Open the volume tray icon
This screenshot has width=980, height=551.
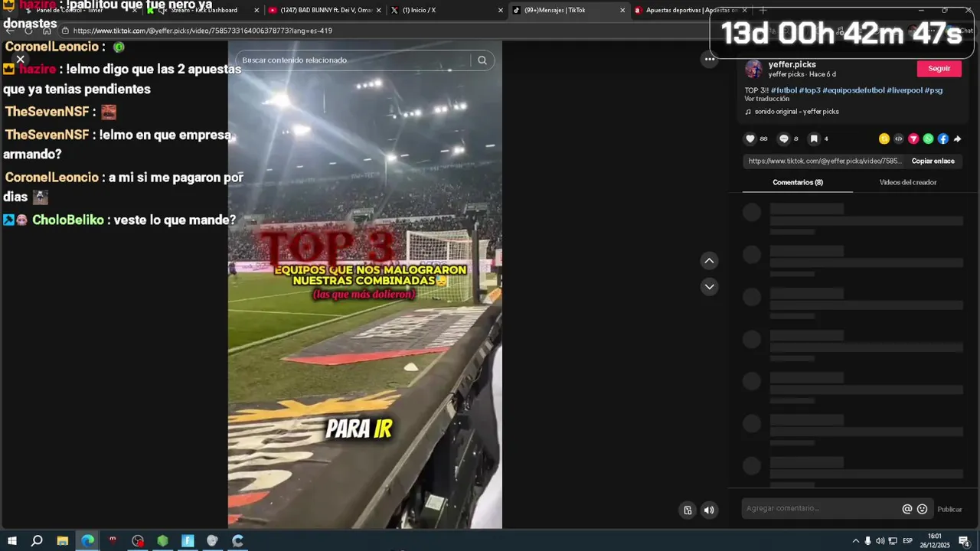[x=880, y=541]
